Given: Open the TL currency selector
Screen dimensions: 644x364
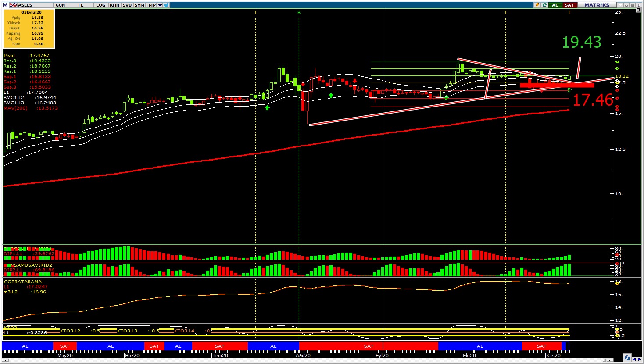Looking at the screenshot, I should (81, 5).
